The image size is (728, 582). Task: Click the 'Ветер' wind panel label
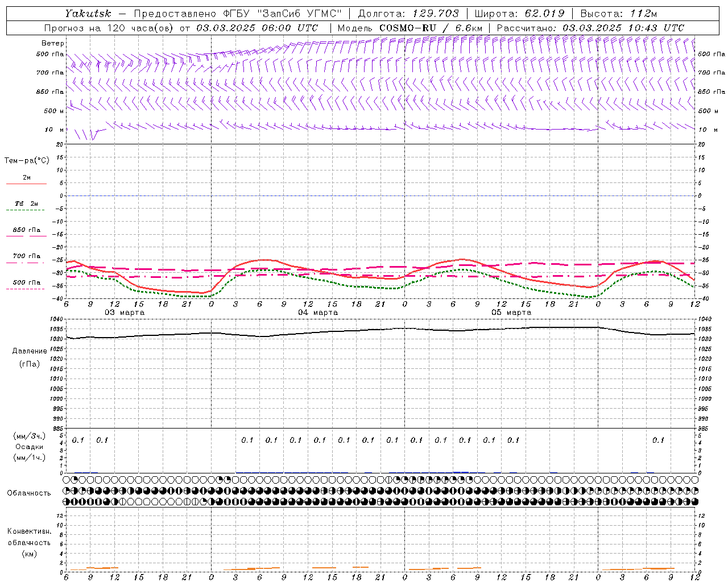click(53, 43)
